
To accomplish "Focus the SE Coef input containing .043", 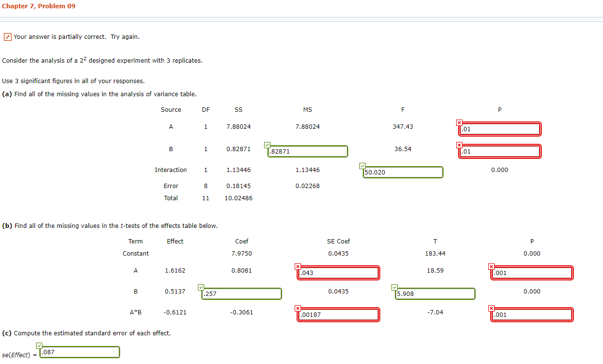I will 338,273.
